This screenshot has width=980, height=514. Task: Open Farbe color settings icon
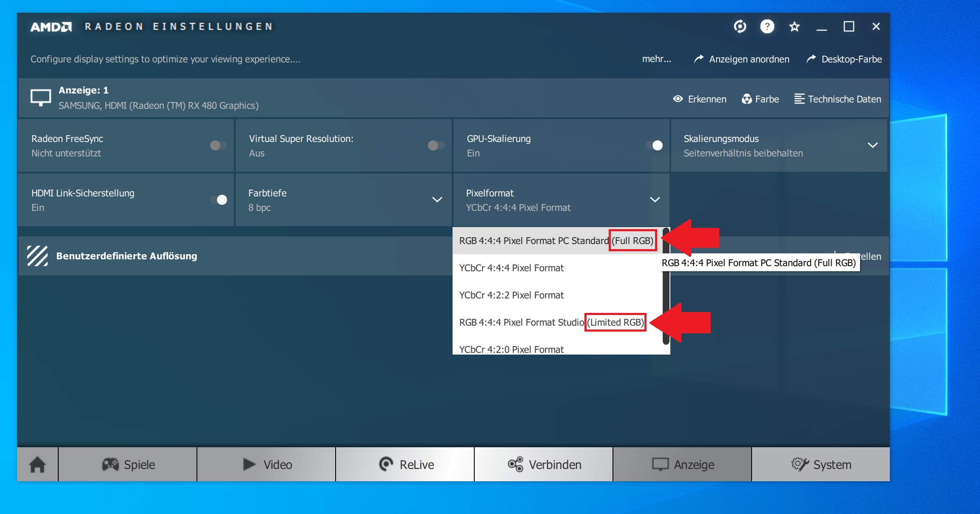[x=747, y=99]
